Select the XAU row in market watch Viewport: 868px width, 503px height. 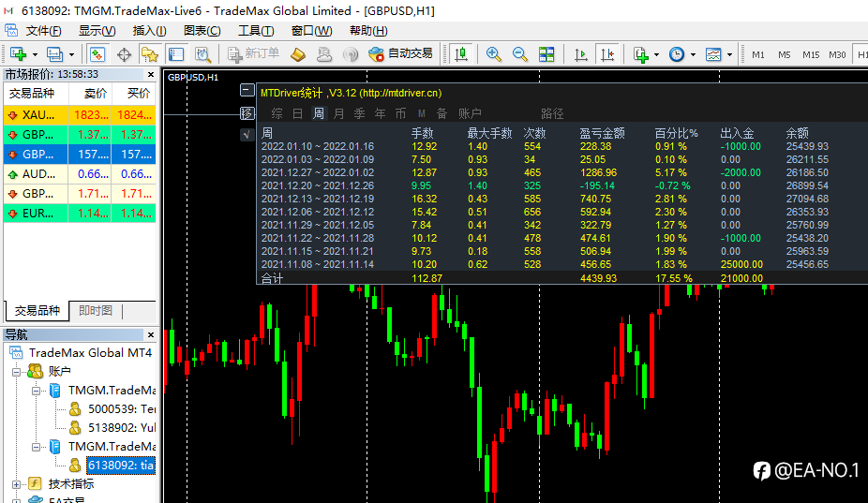click(x=80, y=115)
